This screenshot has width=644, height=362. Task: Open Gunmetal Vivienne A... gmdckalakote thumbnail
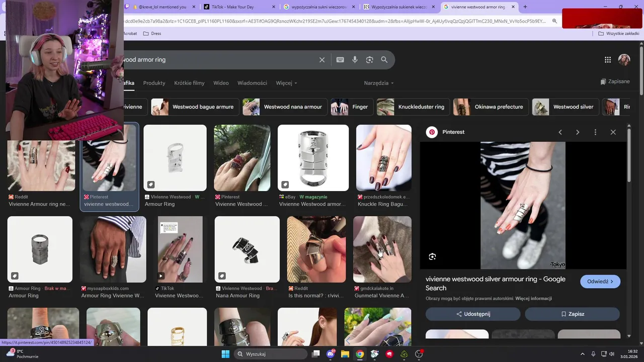(x=382, y=249)
